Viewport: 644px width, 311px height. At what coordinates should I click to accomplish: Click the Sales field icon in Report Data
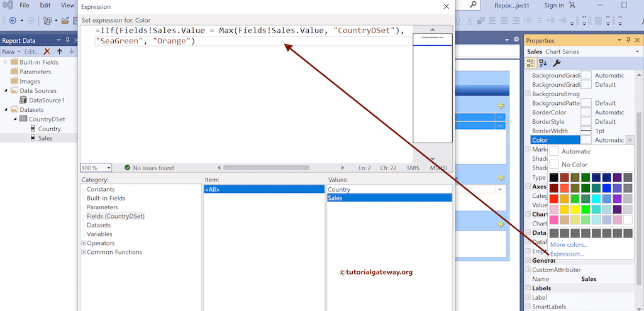click(x=33, y=138)
